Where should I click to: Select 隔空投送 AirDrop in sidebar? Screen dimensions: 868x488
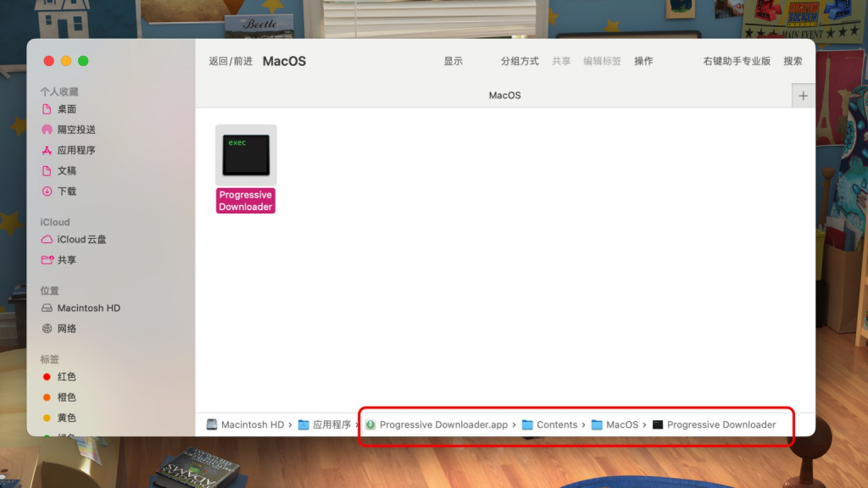pos(75,130)
